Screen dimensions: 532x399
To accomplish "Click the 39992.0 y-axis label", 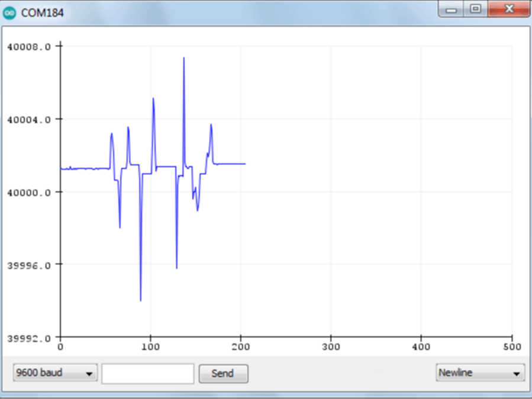I will [29, 338].
